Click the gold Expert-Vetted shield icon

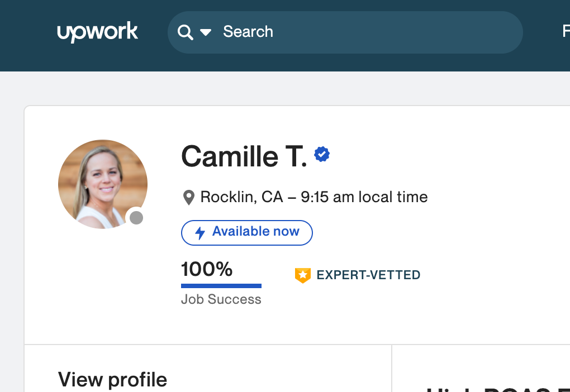click(x=302, y=275)
